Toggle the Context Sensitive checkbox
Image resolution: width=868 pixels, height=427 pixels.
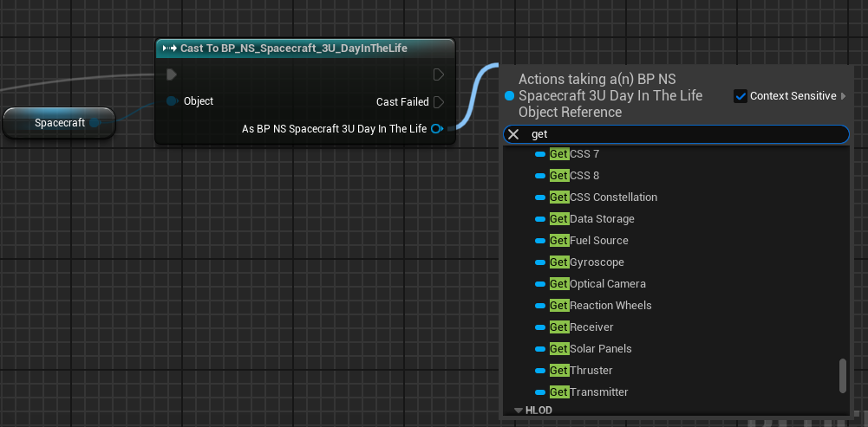click(x=741, y=96)
